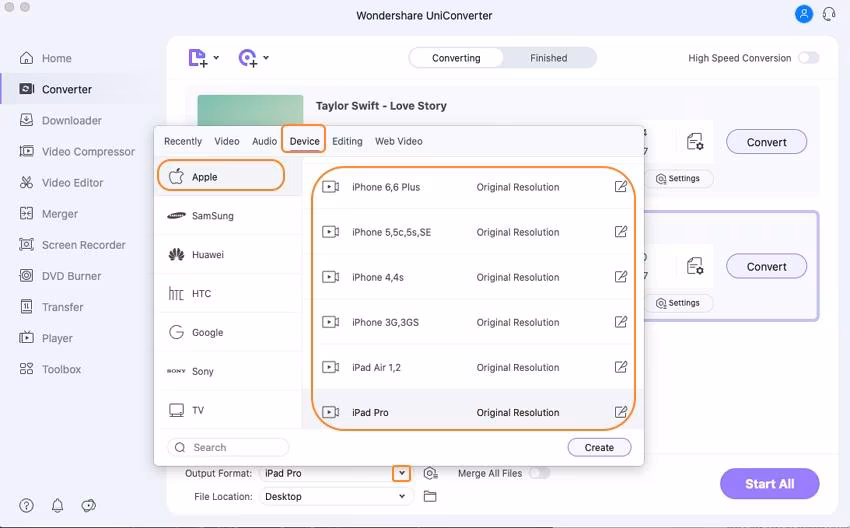Toggle High Speed Conversion switch
This screenshot has width=850, height=528.
tap(809, 58)
